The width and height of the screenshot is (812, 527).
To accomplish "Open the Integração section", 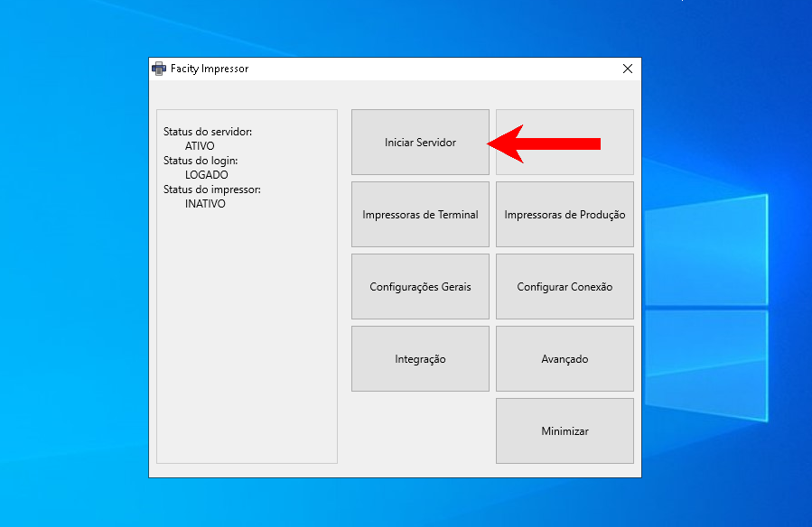I will pyautogui.click(x=420, y=358).
